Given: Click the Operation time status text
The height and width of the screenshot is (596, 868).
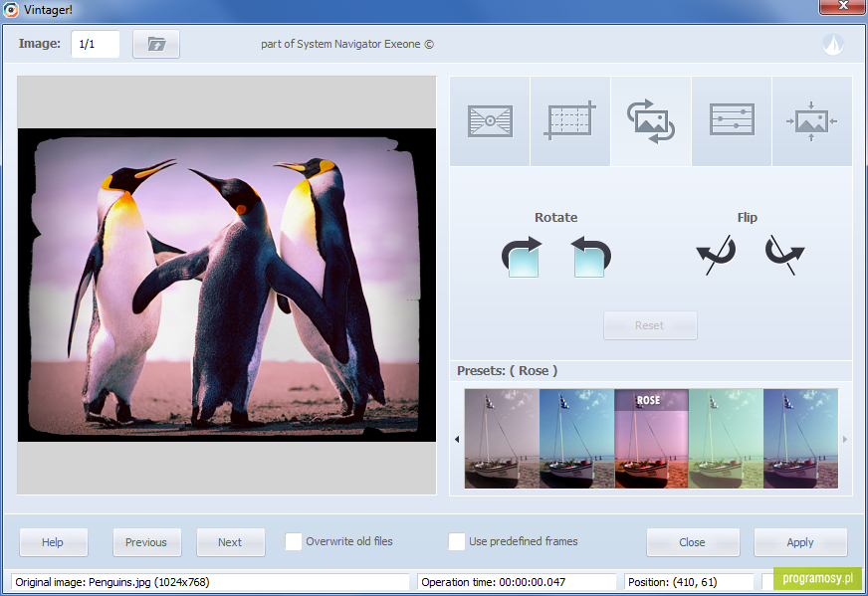Looking at the screenshot, I should 494,582.
